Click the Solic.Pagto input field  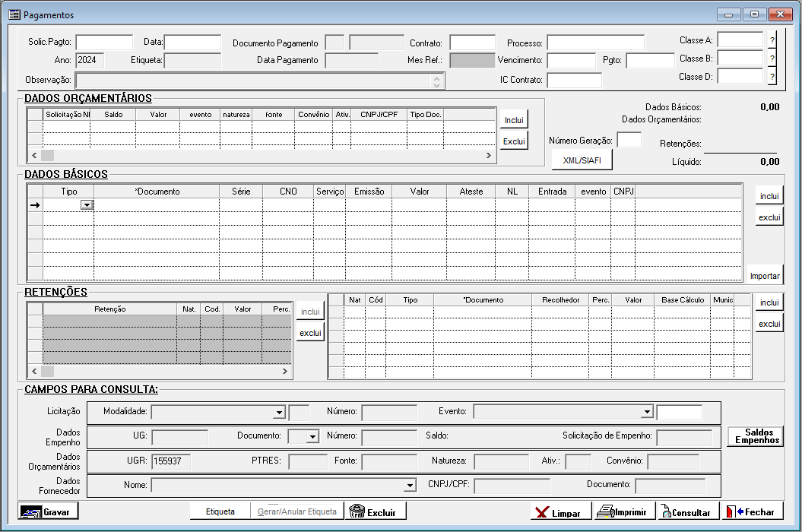(x=104, y=43)
